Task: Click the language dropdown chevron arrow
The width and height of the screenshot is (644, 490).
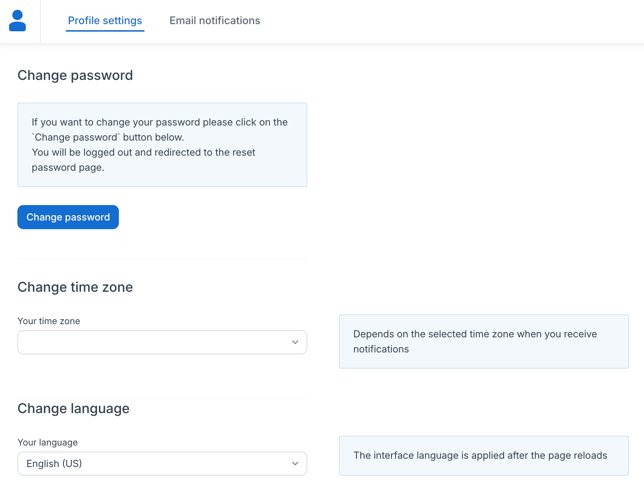Action: click(x=295, y=463)
